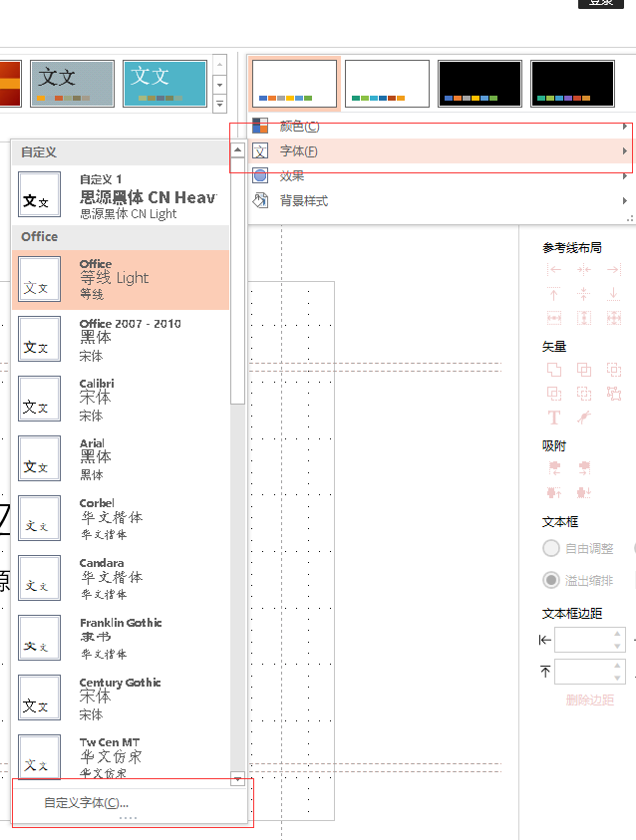Choose the Franklin Gothic 隶书 font theme

coord(121,639)
